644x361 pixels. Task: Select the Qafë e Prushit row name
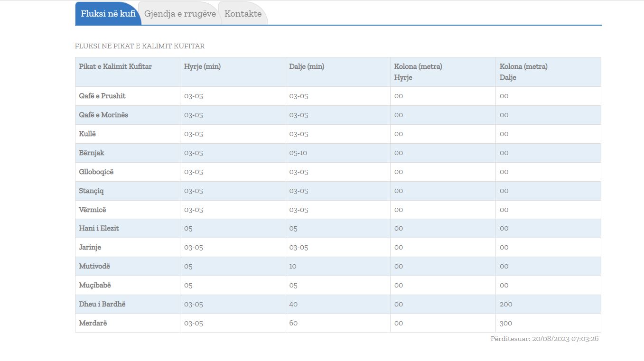click(x=102, y=96)
